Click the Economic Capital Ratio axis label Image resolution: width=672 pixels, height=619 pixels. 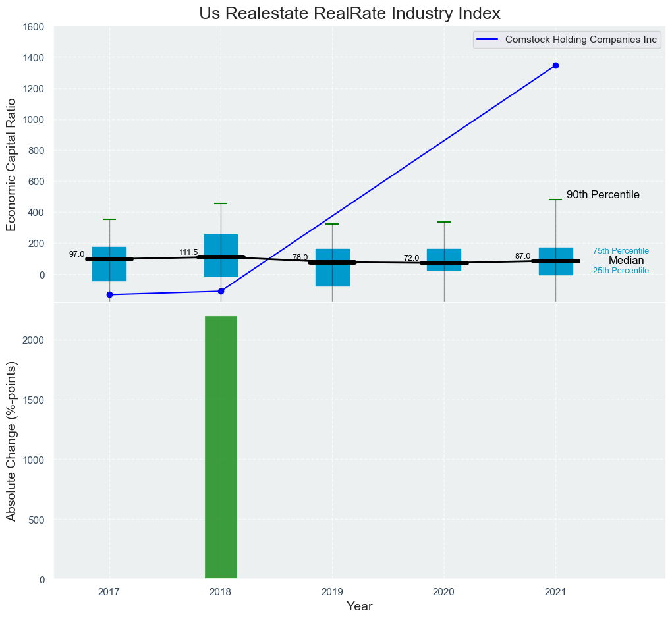point(11,164)
